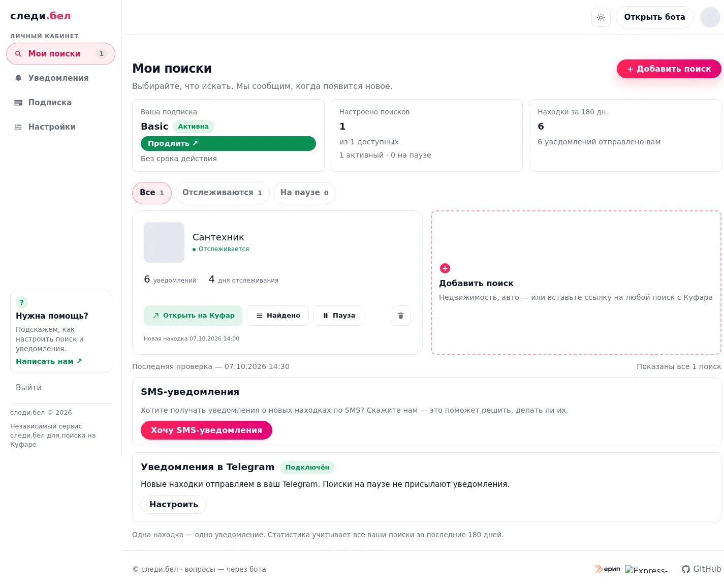Click the Отслеживается status under Сантехник
Screen dimensions: 724x588
pyautogui.click(x=221, y=249)
